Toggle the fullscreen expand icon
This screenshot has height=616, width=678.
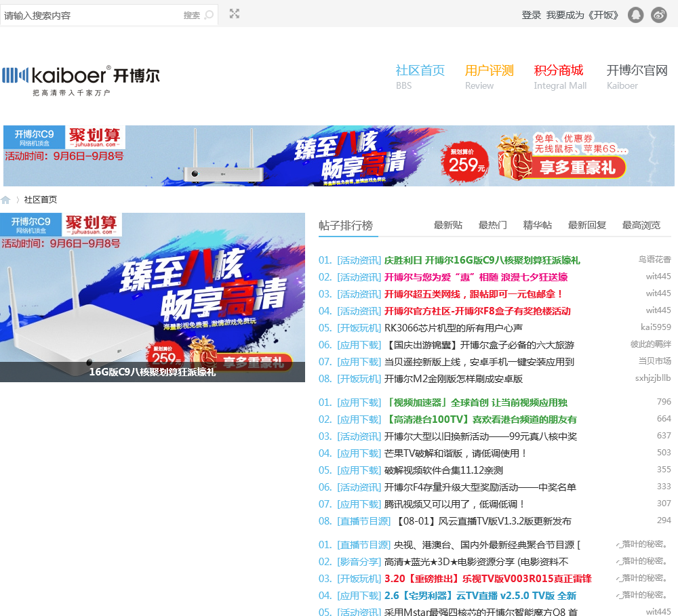(235, 14)
